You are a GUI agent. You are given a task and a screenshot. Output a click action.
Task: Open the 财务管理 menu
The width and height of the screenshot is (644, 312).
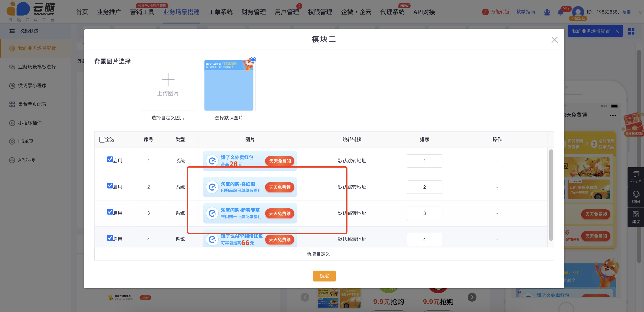253,12
